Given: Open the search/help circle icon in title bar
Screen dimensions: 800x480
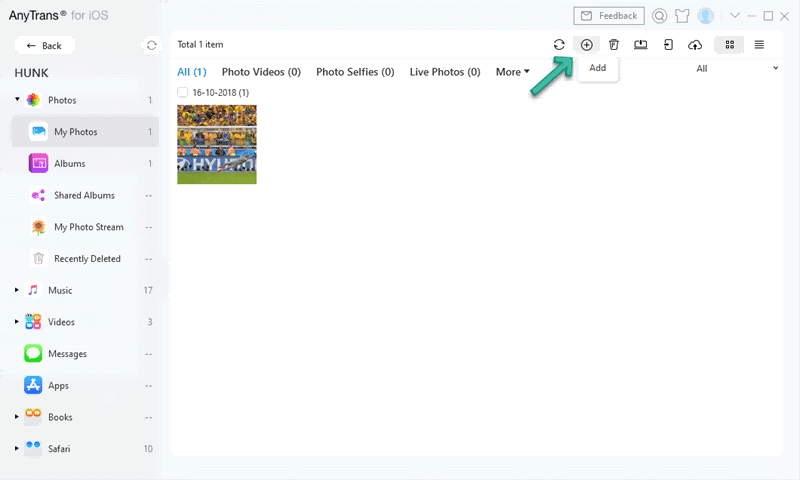Looking at the screenshot, I should click(659, 16).
